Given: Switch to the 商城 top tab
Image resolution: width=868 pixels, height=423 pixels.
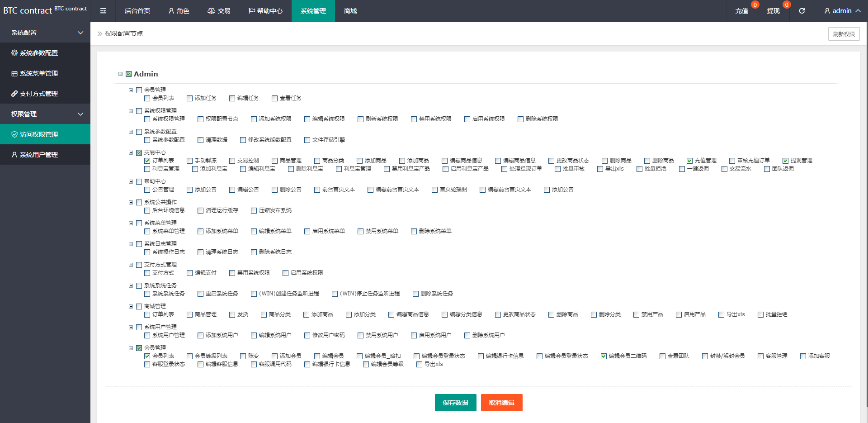Looking at the screenshot, I should pos(350,11).
